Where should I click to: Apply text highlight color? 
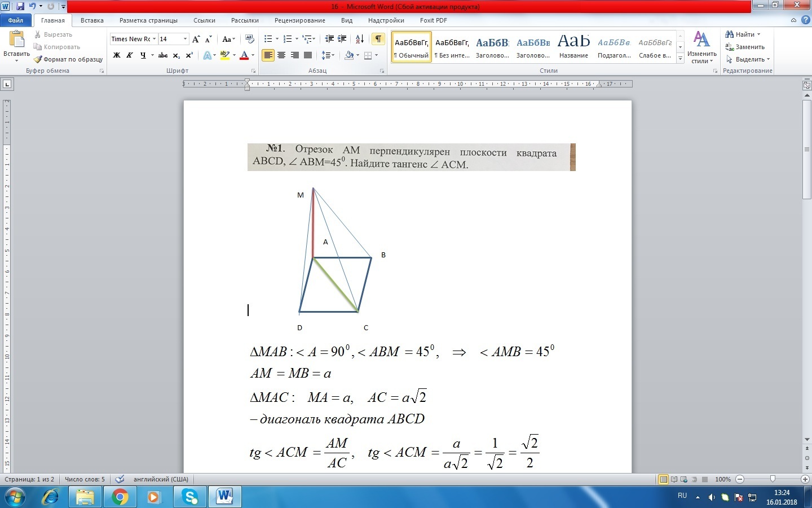tap(224, 55)
